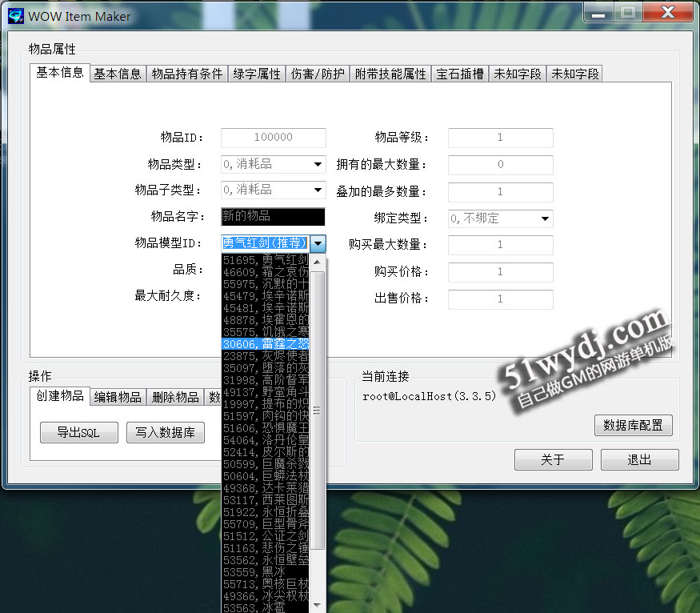
Task: Select list entry 50599 巨魔杀戮
Action: [265, 465]
